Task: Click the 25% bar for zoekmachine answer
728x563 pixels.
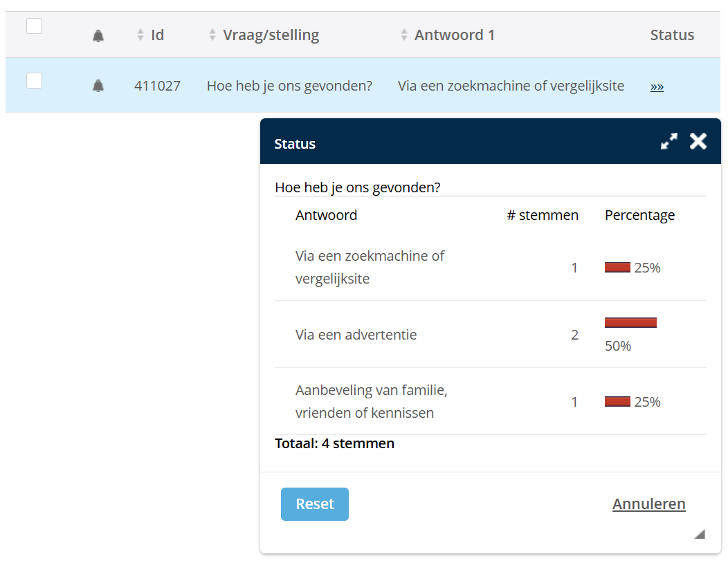Action: 617,268
